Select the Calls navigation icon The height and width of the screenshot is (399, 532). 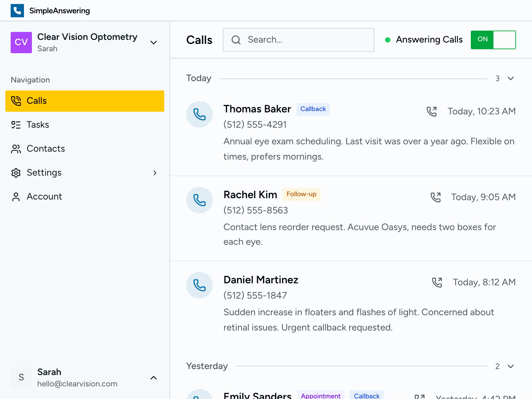tap(16, 101)
